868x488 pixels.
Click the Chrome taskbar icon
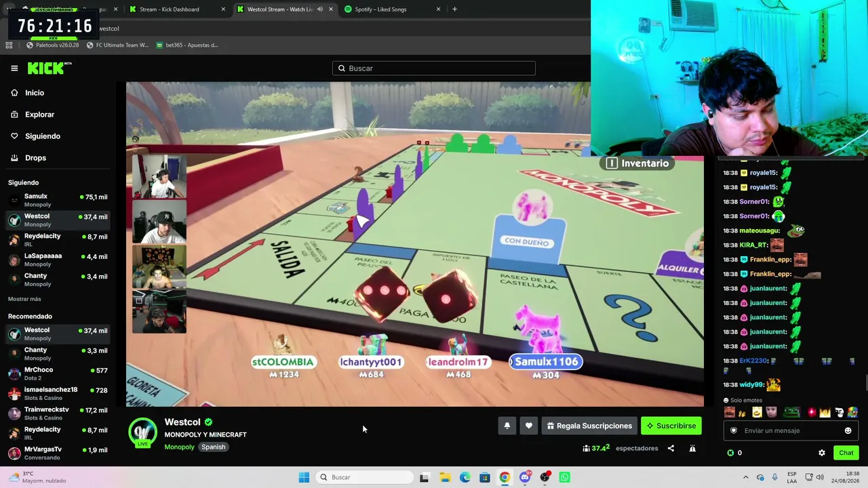(x=505, y=477)
